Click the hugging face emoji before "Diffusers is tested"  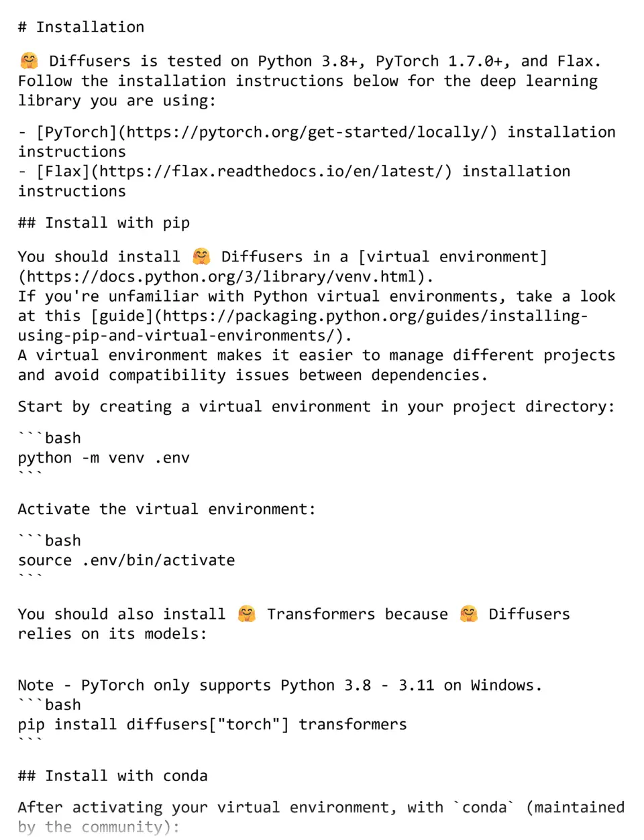(29, 61)
